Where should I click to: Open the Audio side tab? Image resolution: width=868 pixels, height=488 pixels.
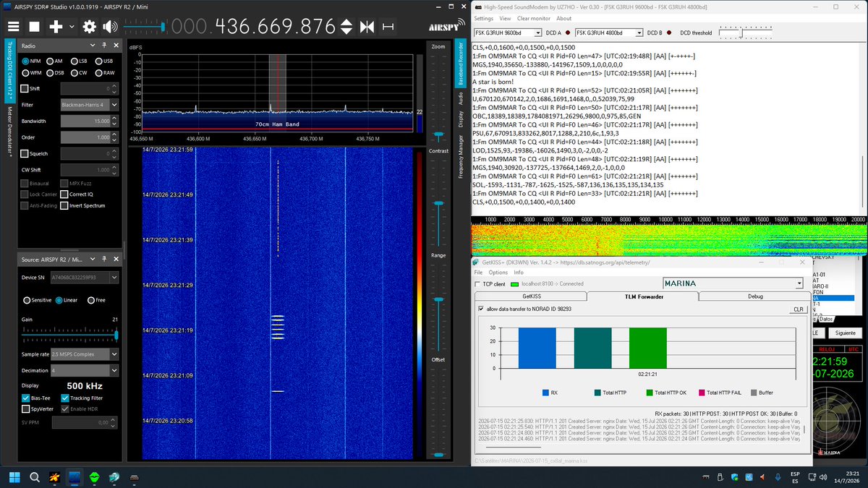click(459, 99)
